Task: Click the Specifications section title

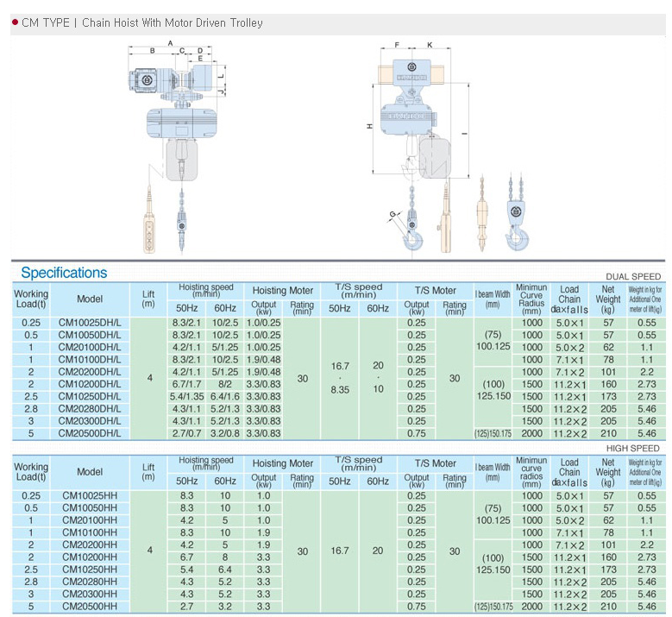Action: (64, 273)
